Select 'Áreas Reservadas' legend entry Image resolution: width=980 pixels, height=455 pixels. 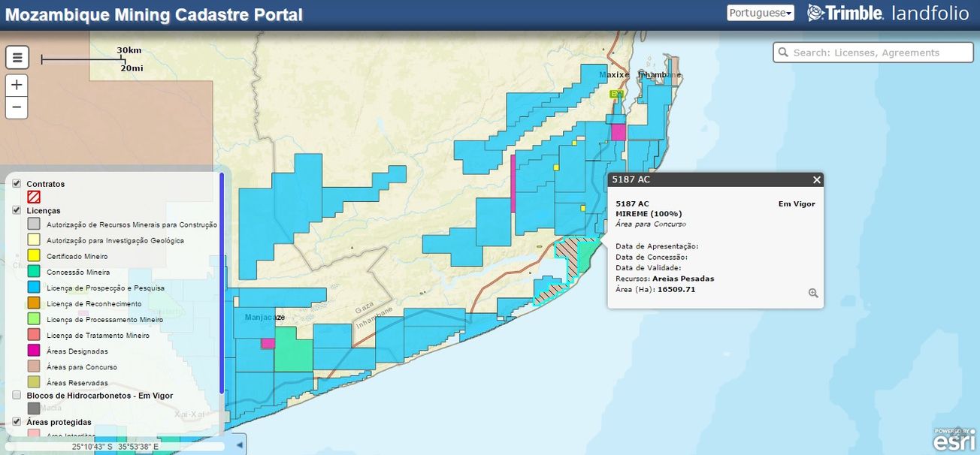pos(77,382)
